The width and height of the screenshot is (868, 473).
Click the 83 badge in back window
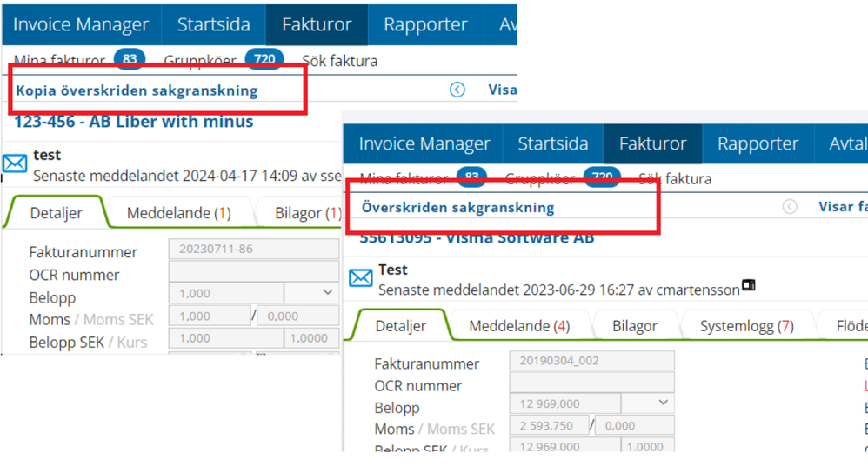tap(130, 58)
